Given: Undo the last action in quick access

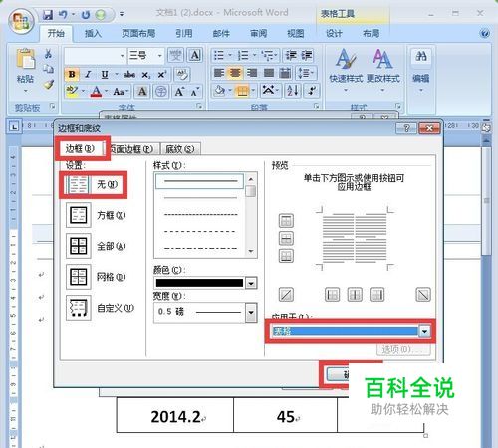Looking at the screenshot, I should [63, 15].
